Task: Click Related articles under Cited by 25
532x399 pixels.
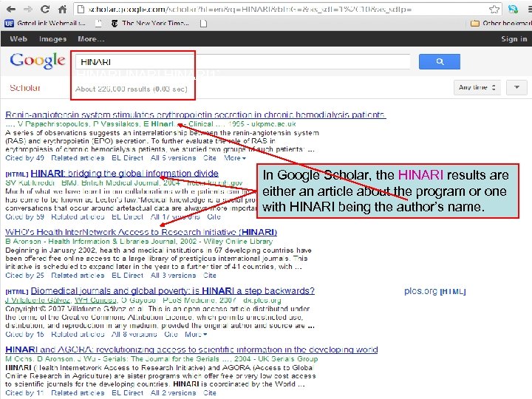Action: click(x=78, y=275)
